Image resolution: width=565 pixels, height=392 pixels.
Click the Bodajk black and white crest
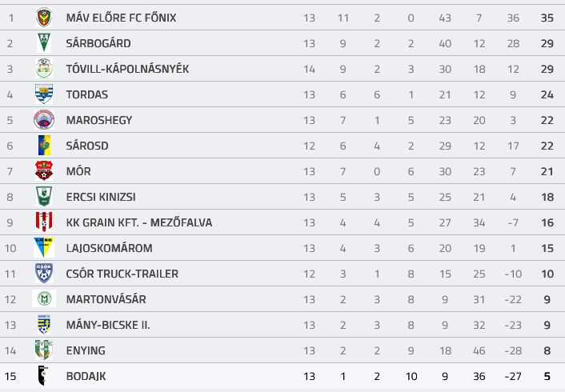point(43,375)
